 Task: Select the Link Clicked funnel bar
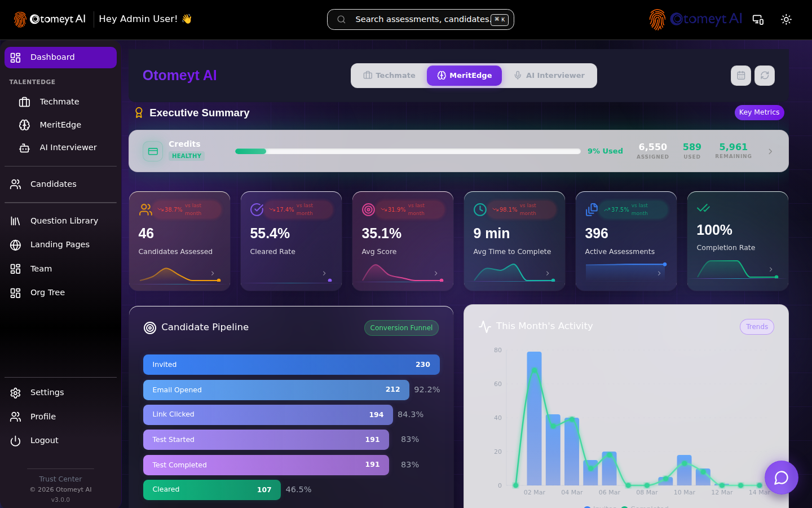pos(268,415)
